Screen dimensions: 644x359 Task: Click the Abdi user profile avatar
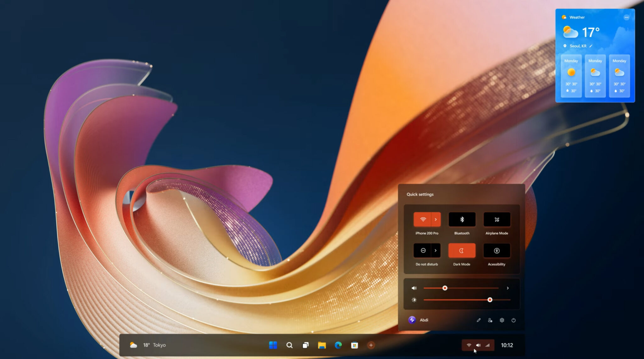411,320
